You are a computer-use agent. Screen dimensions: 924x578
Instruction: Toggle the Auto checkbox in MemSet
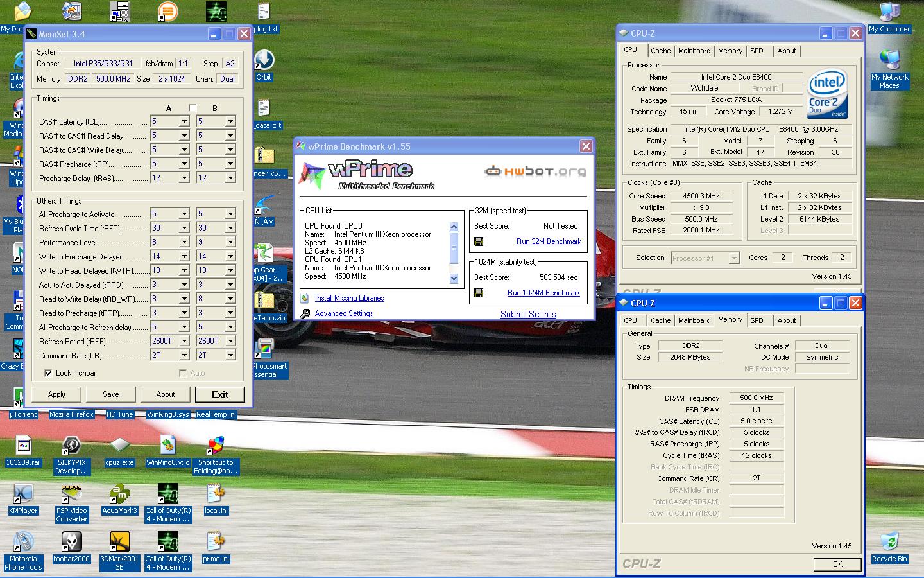[183, 373]
